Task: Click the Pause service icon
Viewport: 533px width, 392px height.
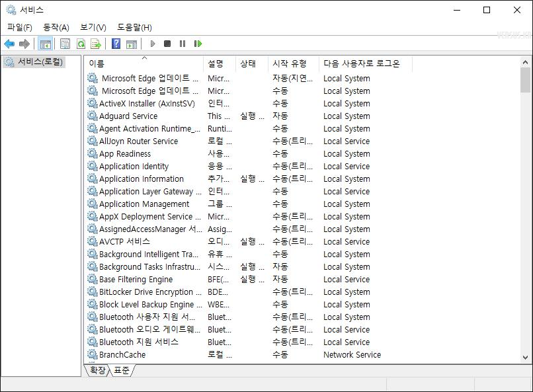Action: tap(183, 44)
